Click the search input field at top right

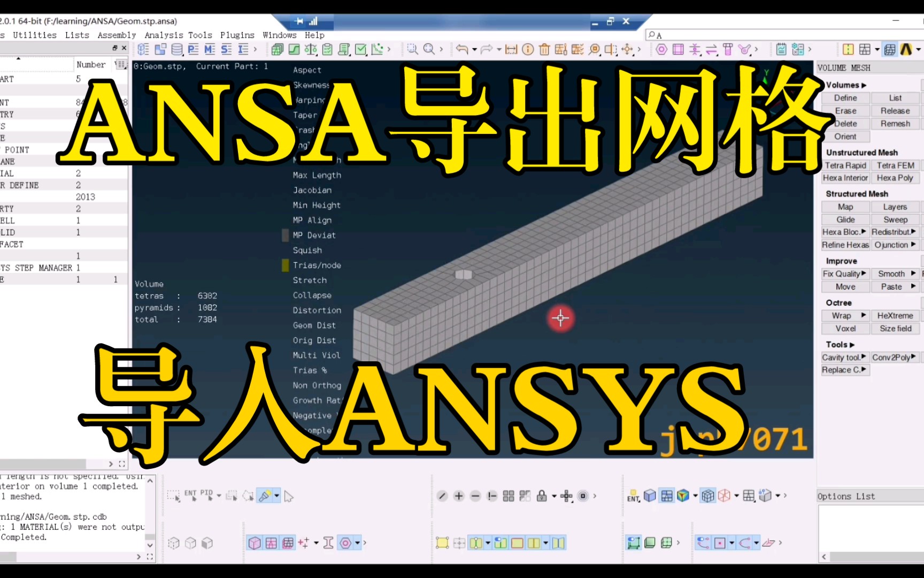point(783,35)
